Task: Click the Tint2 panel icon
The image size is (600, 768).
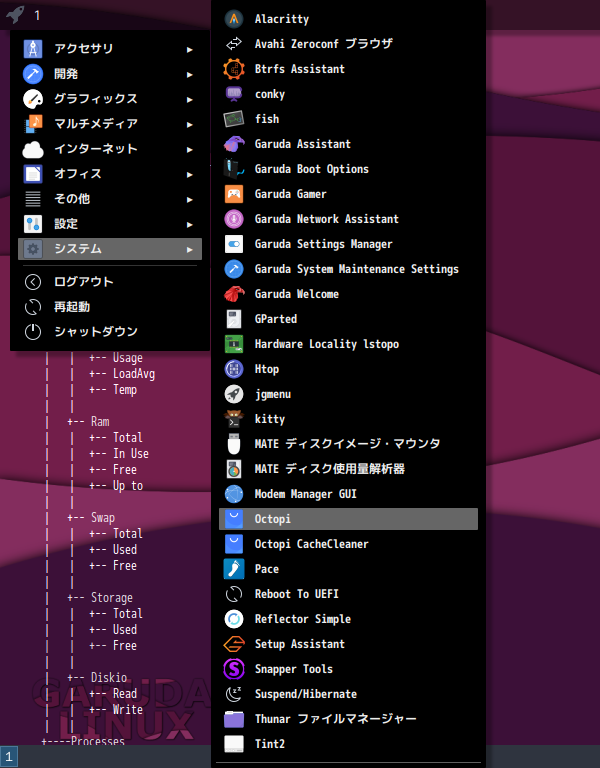Action: (x=234, y=744)
